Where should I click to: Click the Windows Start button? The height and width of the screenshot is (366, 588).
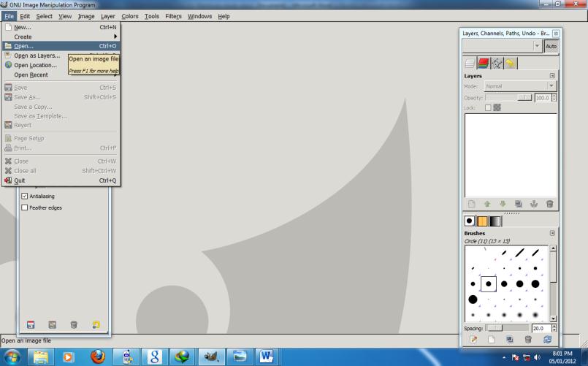coord(12,357)
